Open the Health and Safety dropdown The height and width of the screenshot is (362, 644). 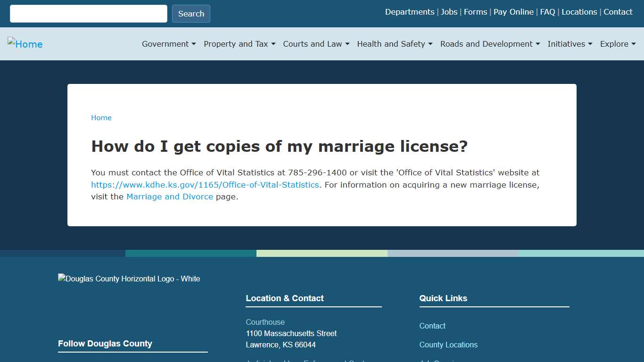[x=394, y=44]
